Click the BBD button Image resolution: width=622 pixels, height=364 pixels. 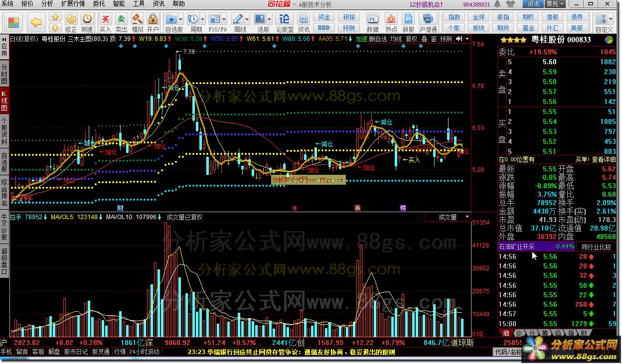324,28
